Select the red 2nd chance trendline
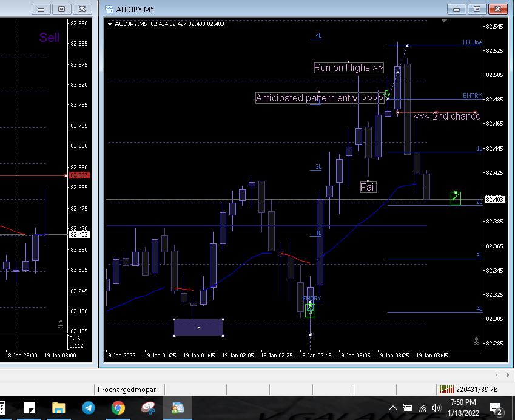515x420 pixels. (437, 113)
